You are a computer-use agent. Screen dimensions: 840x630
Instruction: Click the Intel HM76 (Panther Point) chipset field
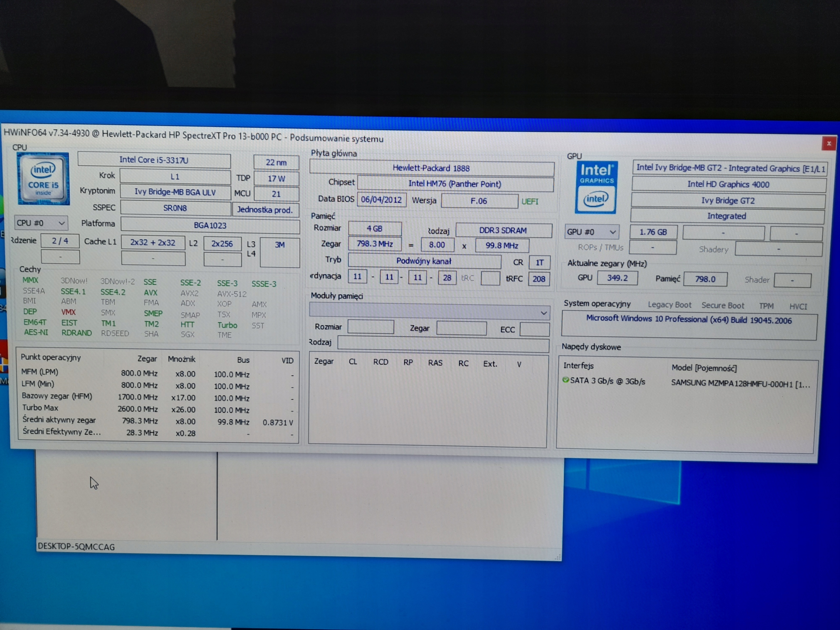455,184
